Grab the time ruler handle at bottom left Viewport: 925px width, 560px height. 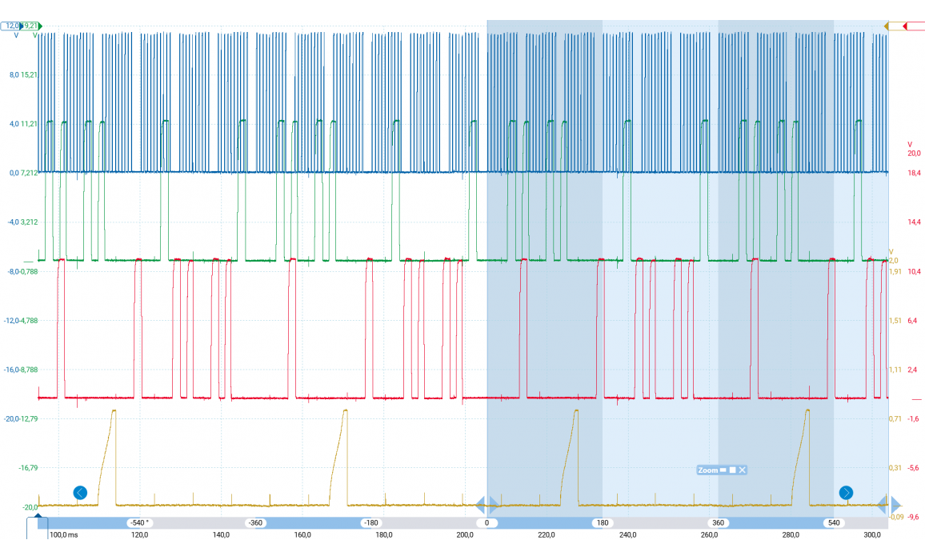[x=38, y=523]
